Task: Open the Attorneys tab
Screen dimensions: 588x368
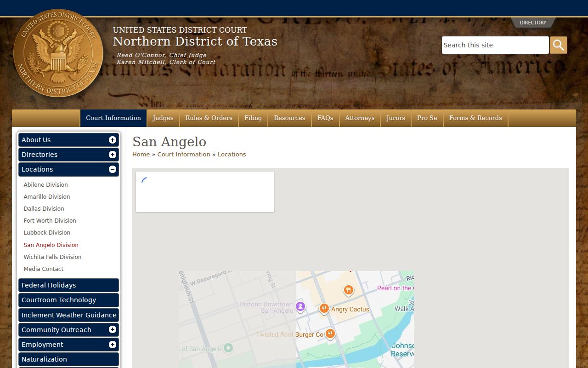Action: [360, 118]
